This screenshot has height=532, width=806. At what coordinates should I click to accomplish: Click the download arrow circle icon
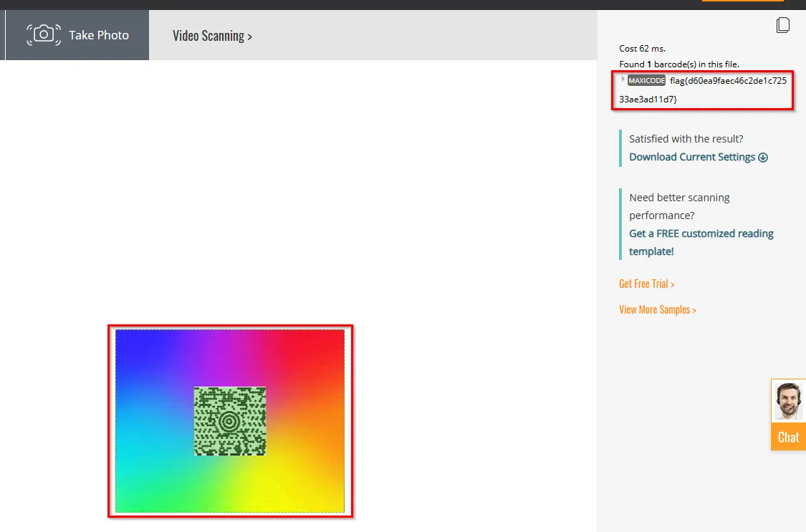coord(763,158)
